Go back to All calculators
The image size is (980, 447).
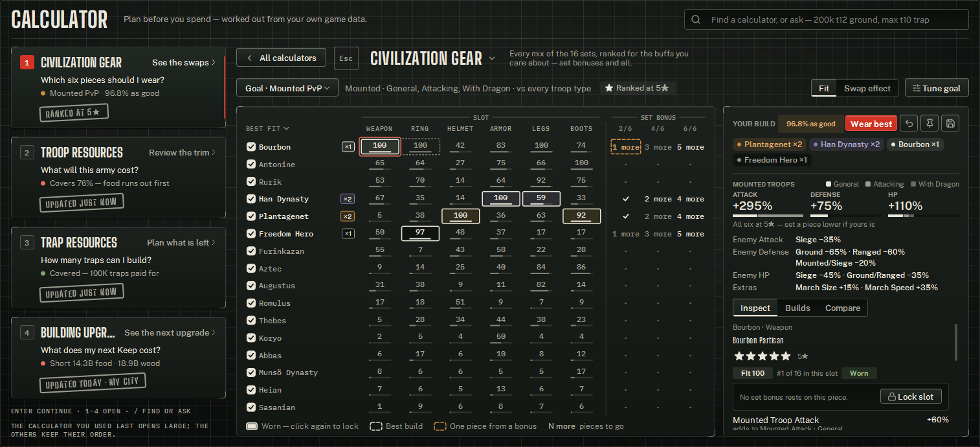coord(280,58)
